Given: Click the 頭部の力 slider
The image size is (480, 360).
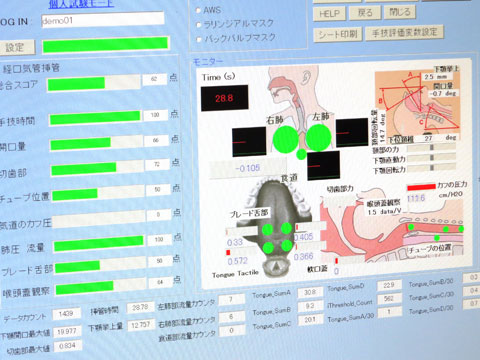Looking at the screenshot, I should point(432,147).
